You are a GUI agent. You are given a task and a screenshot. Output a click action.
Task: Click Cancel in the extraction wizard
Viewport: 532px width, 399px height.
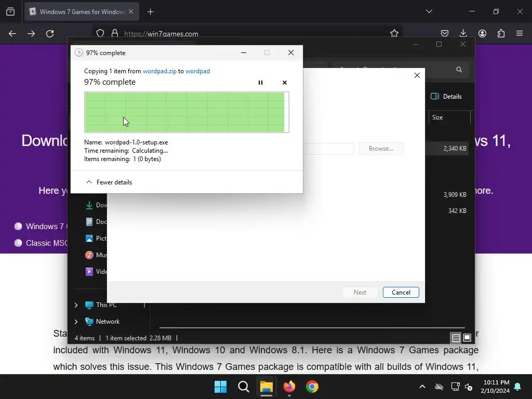pyautogui.click(x=401, y=292)
